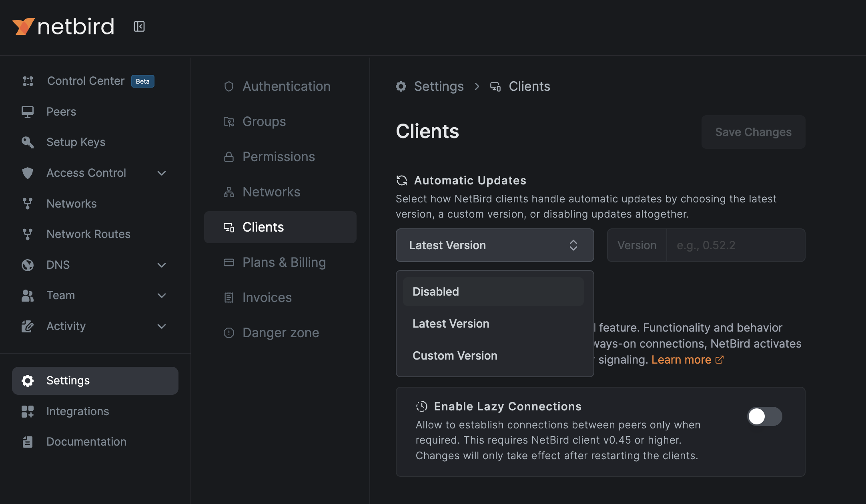Follow the Learn more link

click(x=681, y=360)
